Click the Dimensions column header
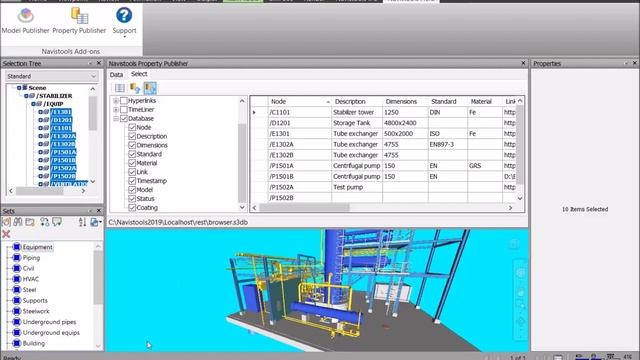Screen dimensions: 640x360 [405, 101]
